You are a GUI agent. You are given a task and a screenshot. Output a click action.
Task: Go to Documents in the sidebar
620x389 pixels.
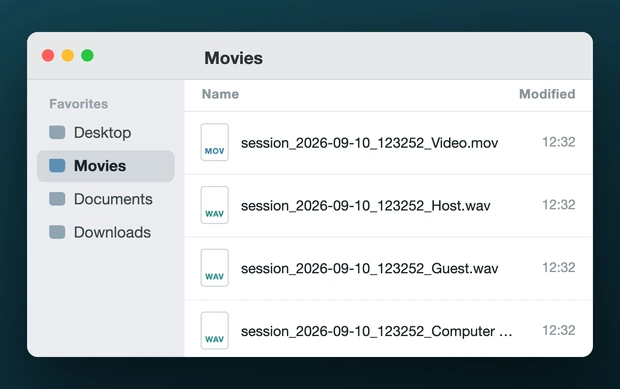pyautogui.click(x=106, y=199)
